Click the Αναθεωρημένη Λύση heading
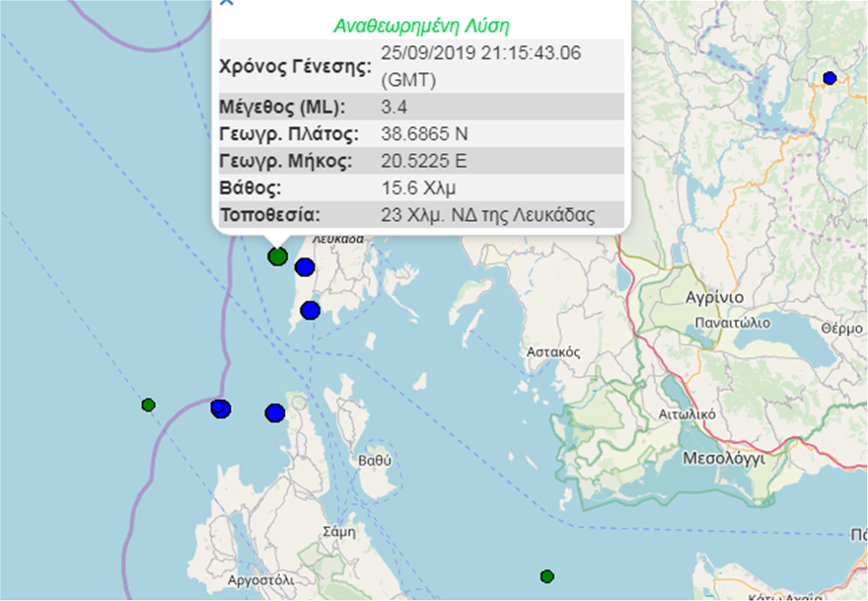Image resolution: width=868 pixels, height=601 pixels. pos(421,26)
